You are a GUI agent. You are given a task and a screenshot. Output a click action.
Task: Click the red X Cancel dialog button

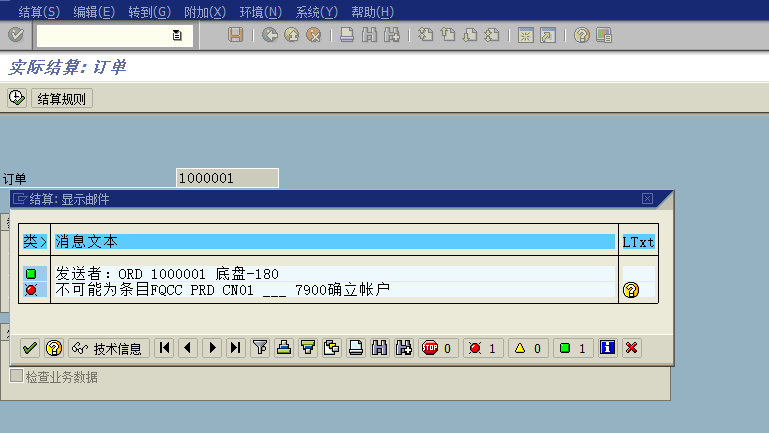coord(632,348)
